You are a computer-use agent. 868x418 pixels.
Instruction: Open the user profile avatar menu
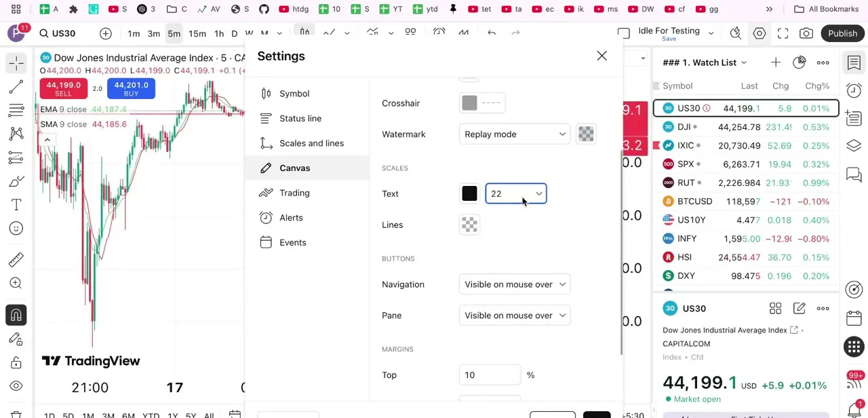point(17,33)
